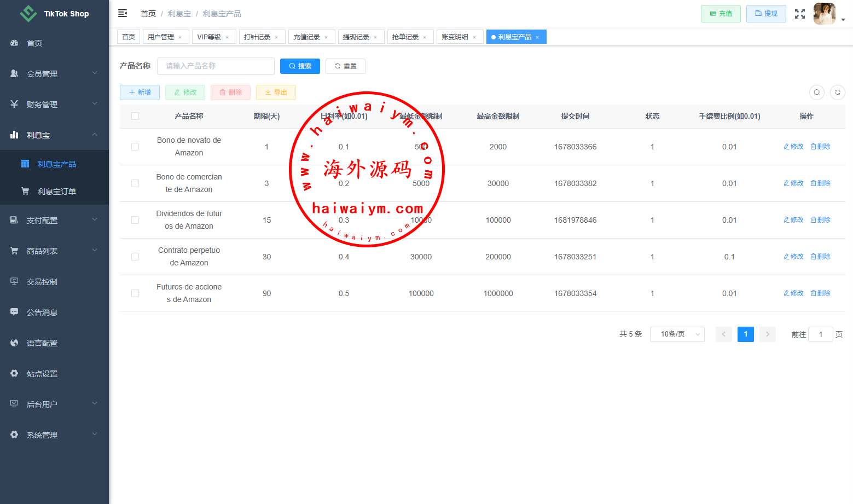
Task: Click the green 充值 button
Action: click(721, 14)
